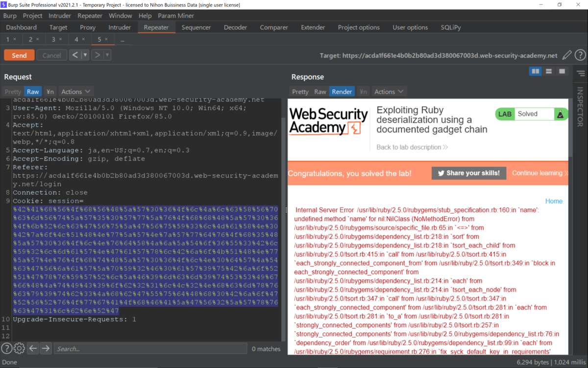Switch to the Decoder tab
588x368 pixels.
tap(236, 27)
